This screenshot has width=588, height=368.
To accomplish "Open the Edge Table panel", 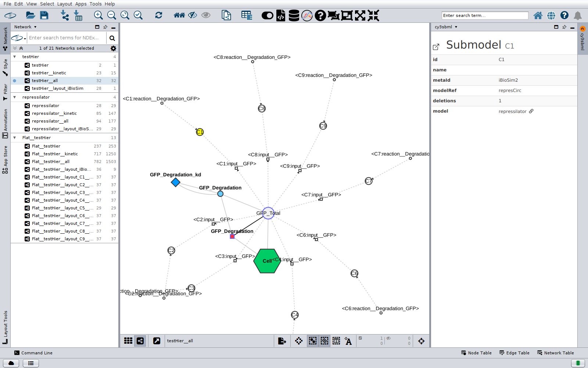I will pos(514,353).
